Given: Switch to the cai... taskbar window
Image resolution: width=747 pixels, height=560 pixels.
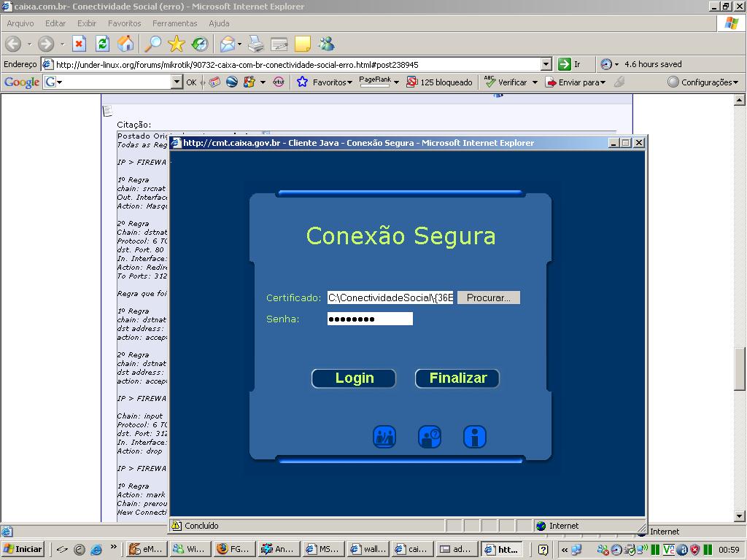Looking at the screenshot, I should (413, 549).
